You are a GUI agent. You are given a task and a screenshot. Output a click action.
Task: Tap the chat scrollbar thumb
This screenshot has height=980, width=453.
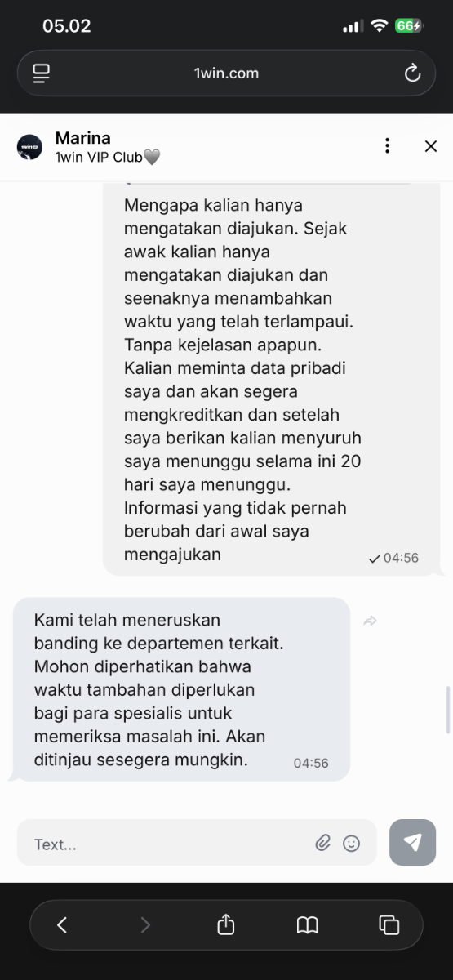[448, 710]
